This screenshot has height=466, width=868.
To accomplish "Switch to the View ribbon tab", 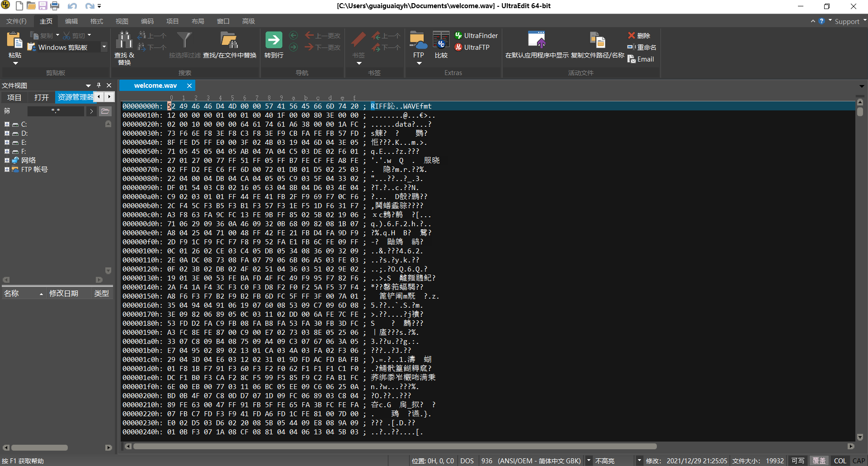I will [122, 21].
